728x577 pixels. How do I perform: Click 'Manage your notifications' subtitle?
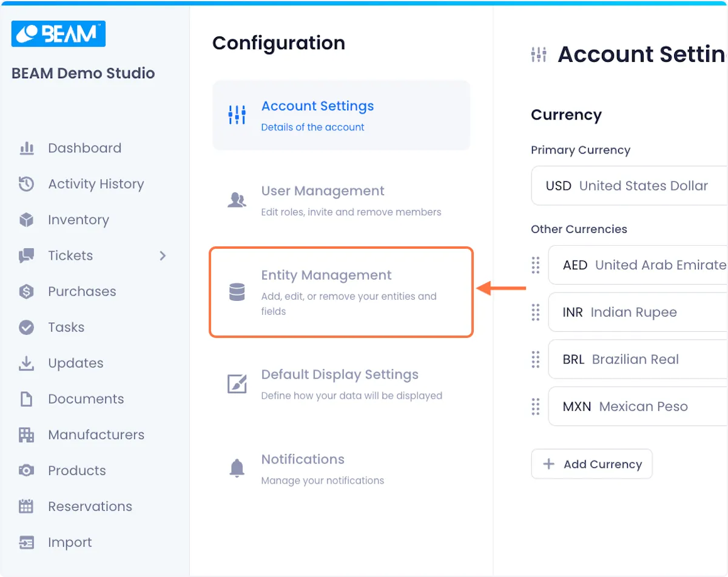click(323, 481)
